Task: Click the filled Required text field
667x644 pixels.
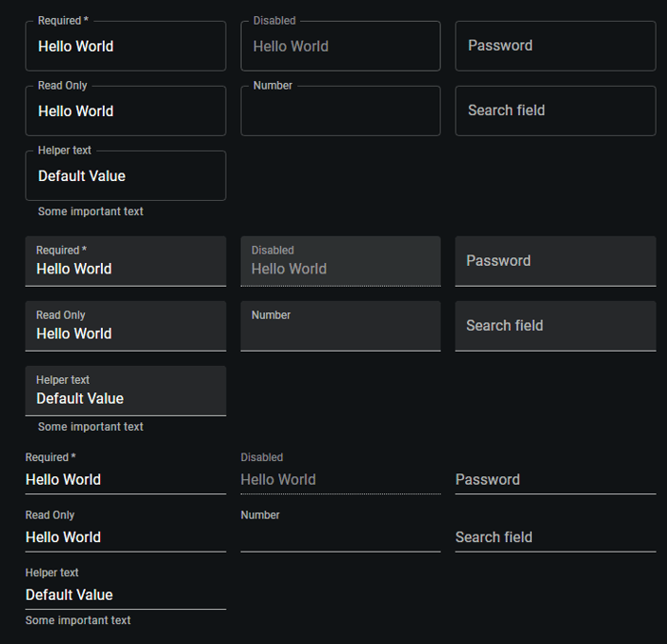Action: pos(126,262)
